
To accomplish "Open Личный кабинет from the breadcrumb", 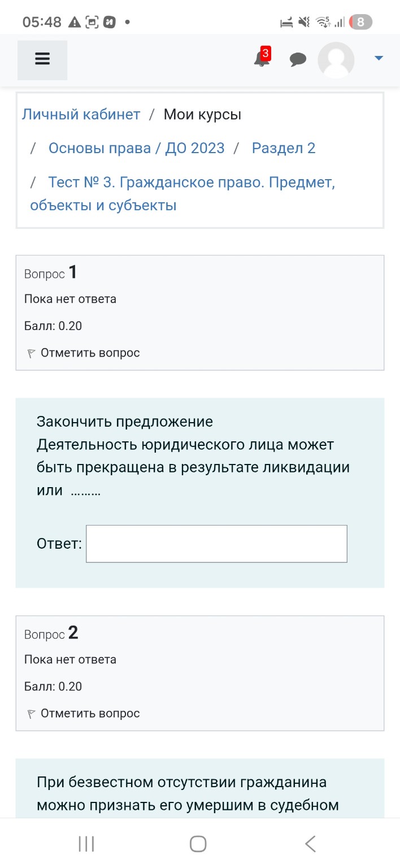I will (81, 114).
